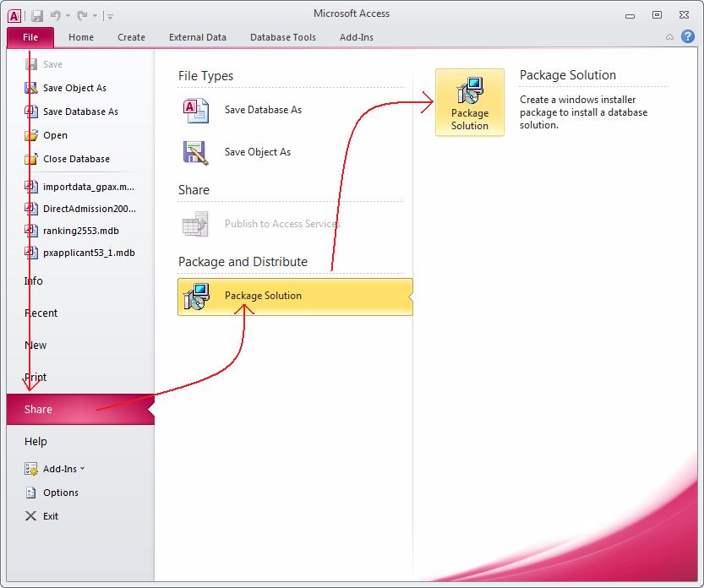Click the Add-Ins icon in the sidebar

[31, 469]
